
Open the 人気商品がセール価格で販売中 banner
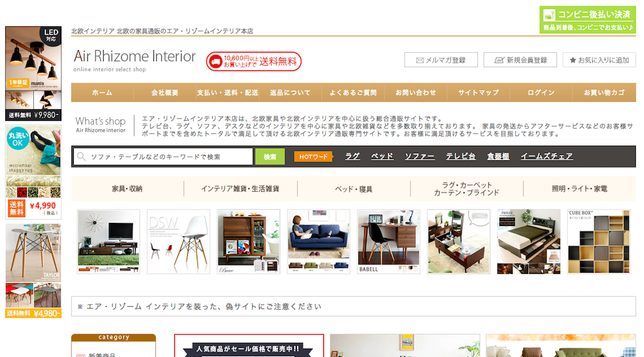click(x=249, y=345)
